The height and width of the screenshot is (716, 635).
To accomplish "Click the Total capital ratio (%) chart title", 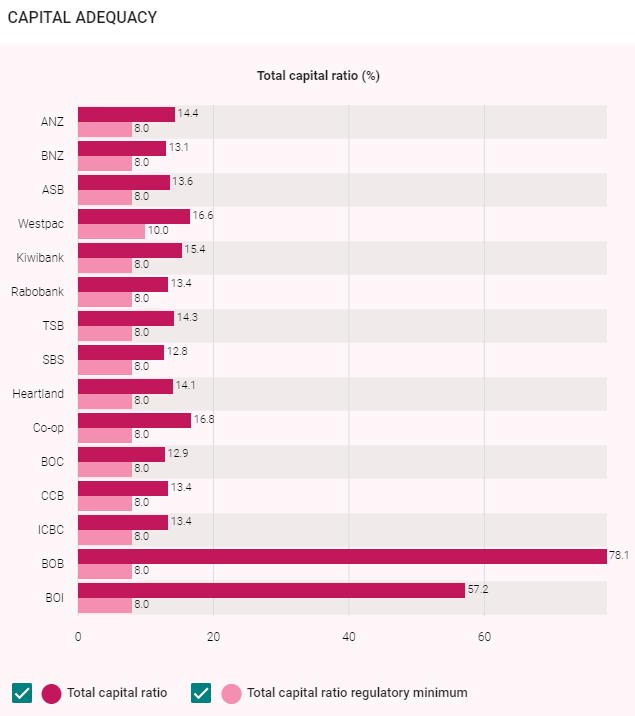I will [318, 76].
